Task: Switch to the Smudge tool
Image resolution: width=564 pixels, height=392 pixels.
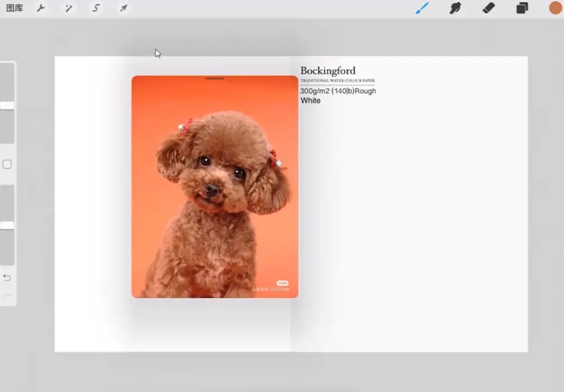Action: point(455,8)
